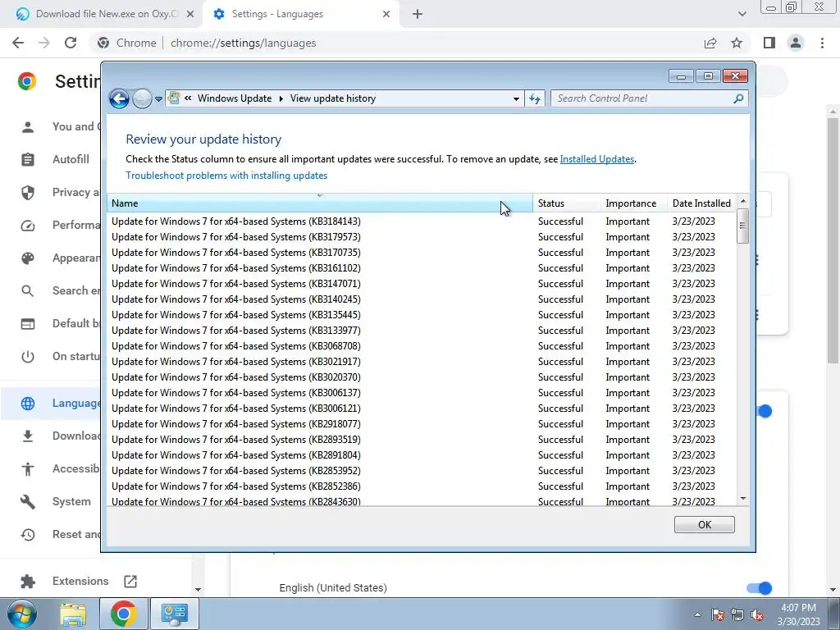
Task: Close the Settings - Languages tab
Action: point(386,15)
